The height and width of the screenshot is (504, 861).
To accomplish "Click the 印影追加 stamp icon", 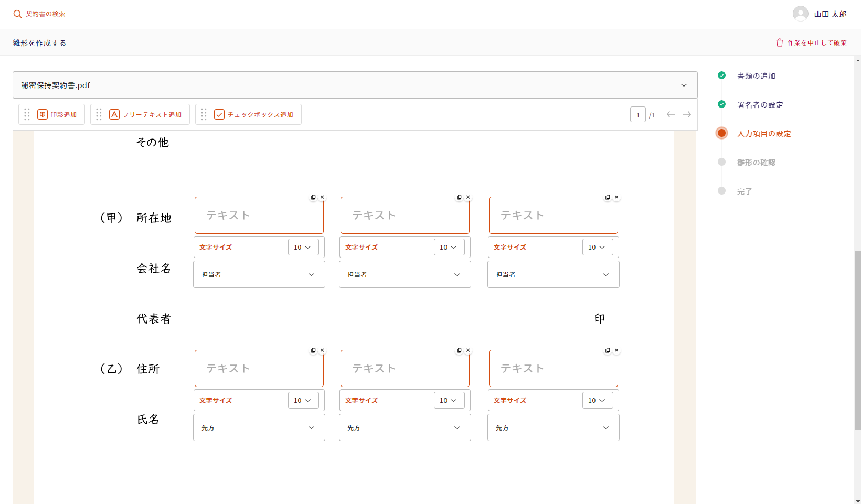I will (42, 114).
